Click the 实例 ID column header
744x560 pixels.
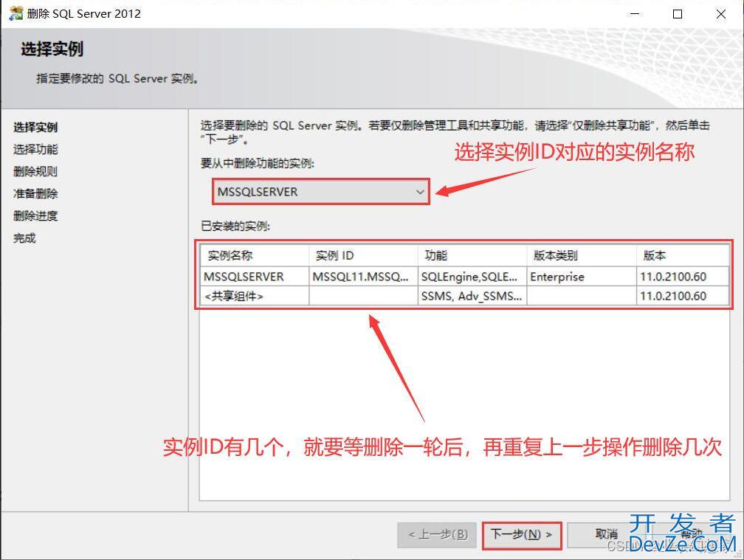[x=363, y=255]
